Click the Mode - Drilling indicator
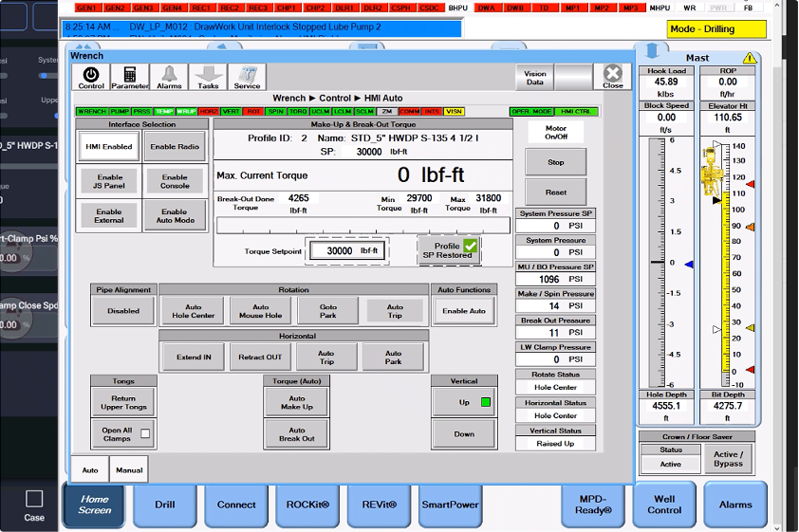The width and height of the screenshot is (799, 532). 716,29
